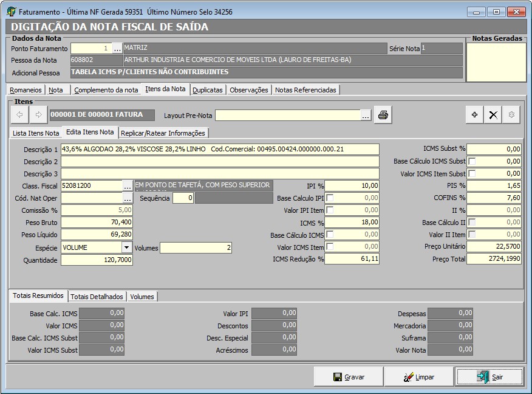Image resolution: width=532 pixels, height=394 pixels.
Task: Open the Ponto Faturamento lookup ellipsis button
Action: tap(118, 48)
